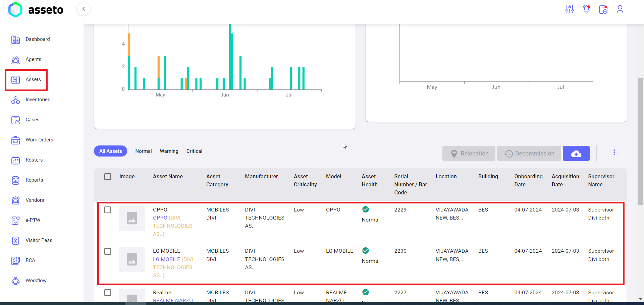Select the Critical assets tab
The width and height of the screenshot is (644, 305).
pos(194,151)
